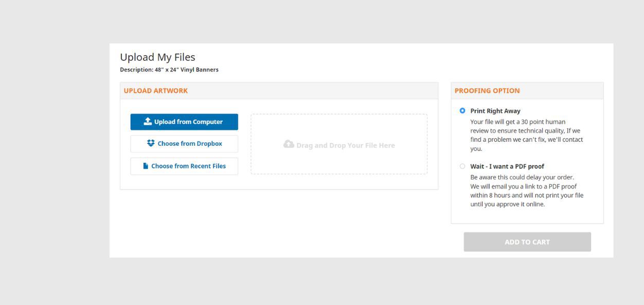Click the Wait - I want a PDF proof label
644x305 pixels.
coord(507,166)
